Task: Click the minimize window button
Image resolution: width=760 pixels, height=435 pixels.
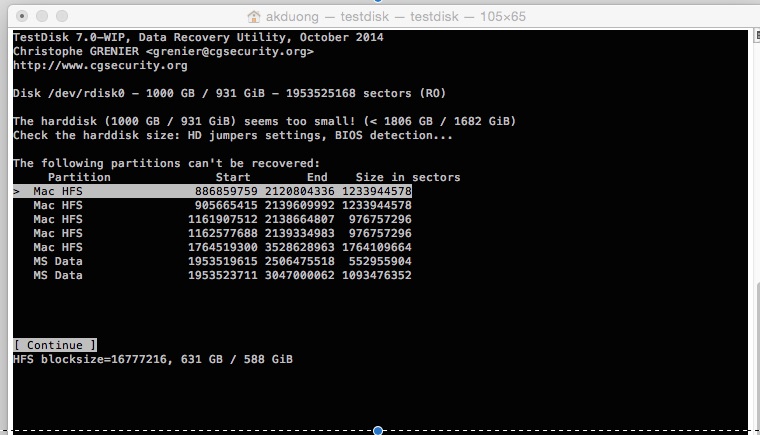Action: [42, 16]
